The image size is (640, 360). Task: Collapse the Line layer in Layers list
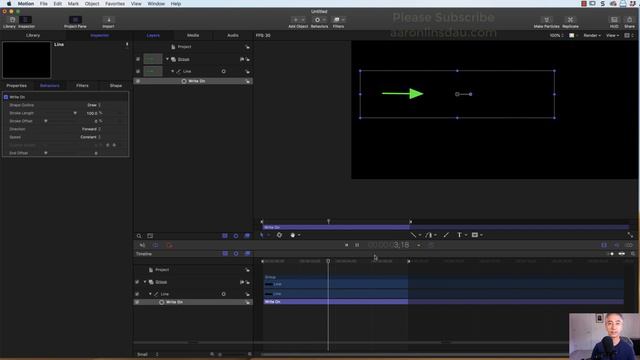173,71
